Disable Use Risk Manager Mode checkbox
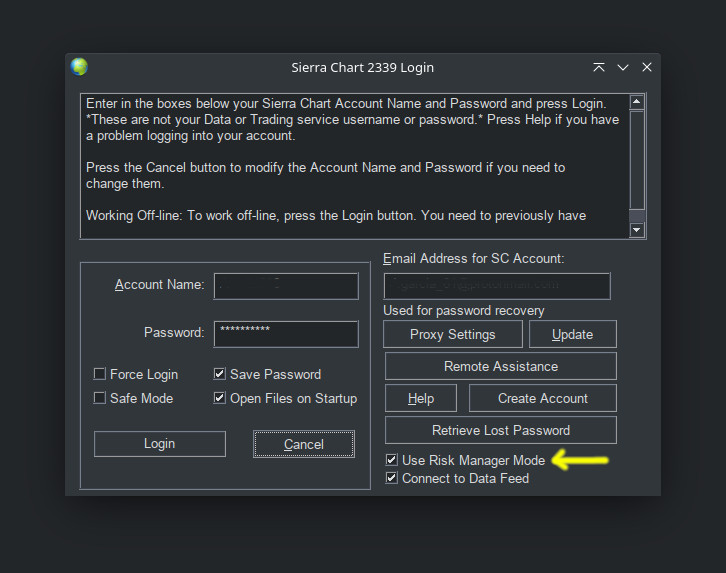Image resolution: width=726 pixels, height=573 pixels. 391,460
